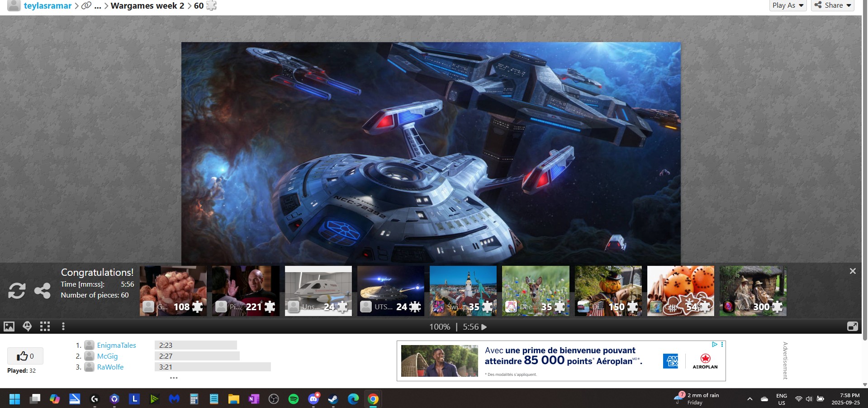868x408 pixels.
Task: Open Spotify from the taskbar
Action: point(294,399)
